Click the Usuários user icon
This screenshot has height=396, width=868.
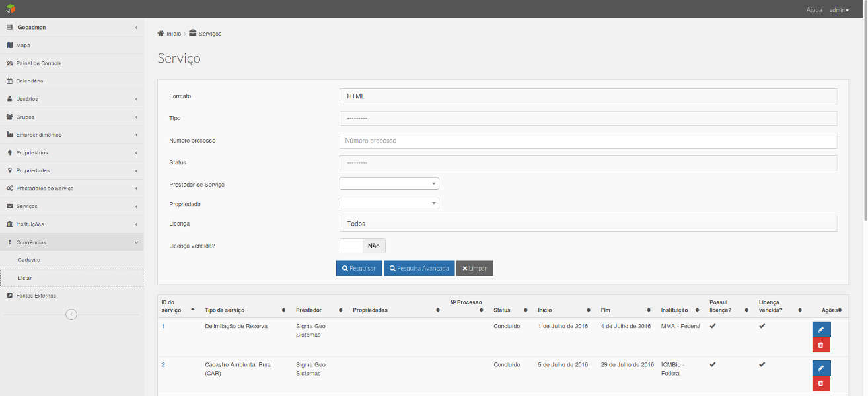[x=9, y=99]
